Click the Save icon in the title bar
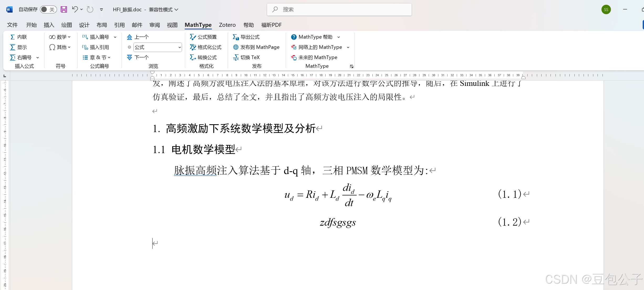This screenshot has height=290, width=644. click(64, 9)
